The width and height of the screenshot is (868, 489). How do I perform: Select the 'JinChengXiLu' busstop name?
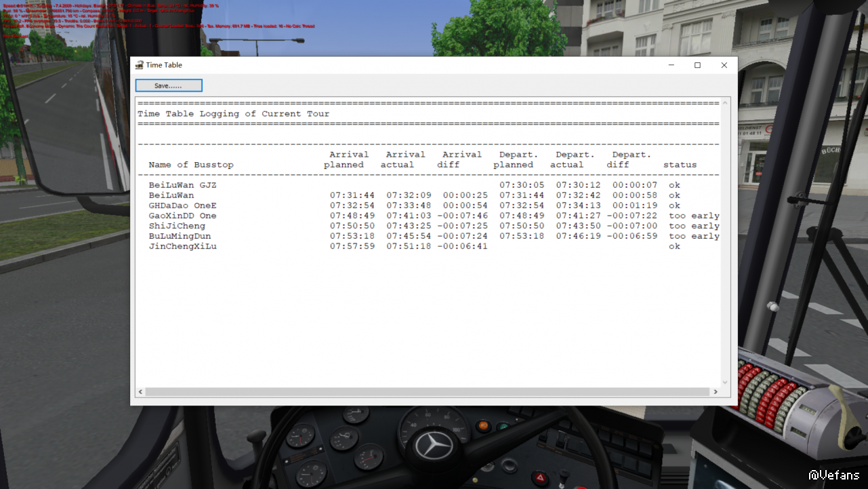(183, 246)
